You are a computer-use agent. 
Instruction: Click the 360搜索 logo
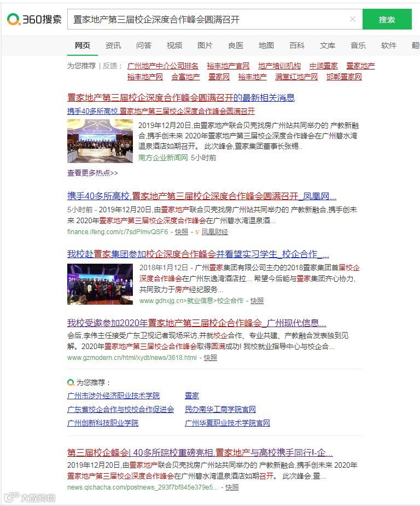pos(34,19)
